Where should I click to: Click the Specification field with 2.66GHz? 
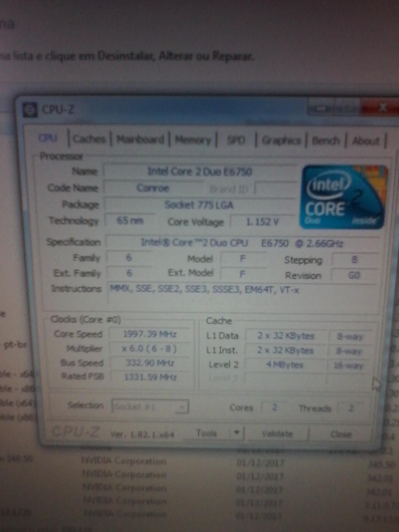click(243, 243)
